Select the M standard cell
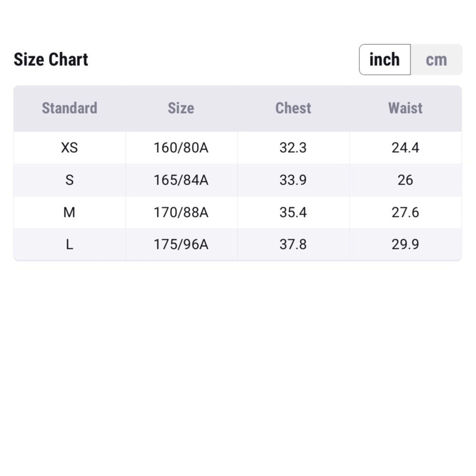Image resolution: width=476 pixels, height=476 pixels. [69, 212]
